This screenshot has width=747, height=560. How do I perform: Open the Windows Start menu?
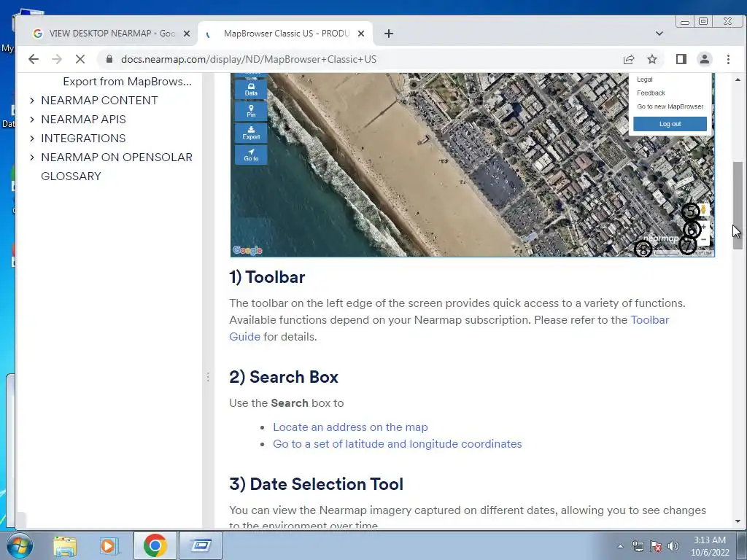[x=18, y=545]
